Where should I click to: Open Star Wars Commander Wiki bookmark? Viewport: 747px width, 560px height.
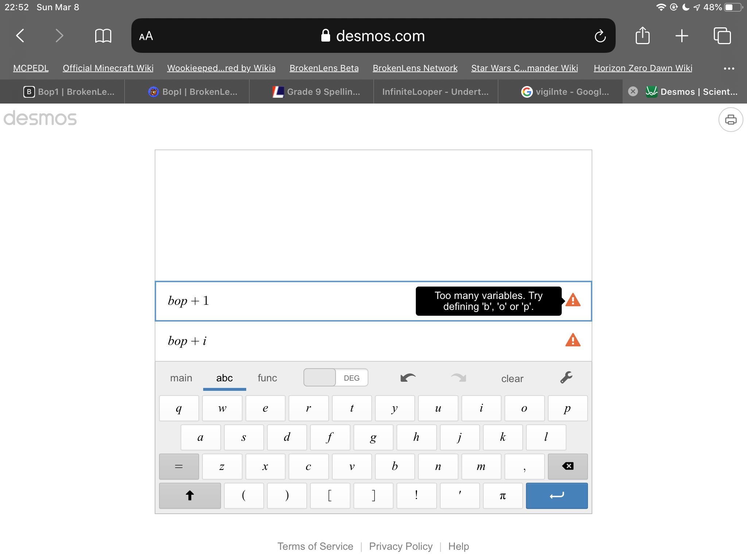(x=525, y=68)
